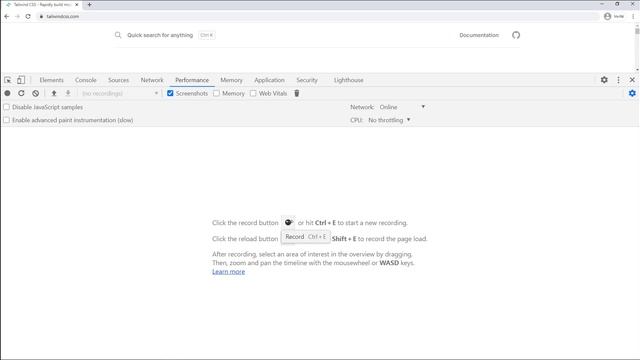
Task: Enable the Memory checkbox
Action: coord(216,93)
